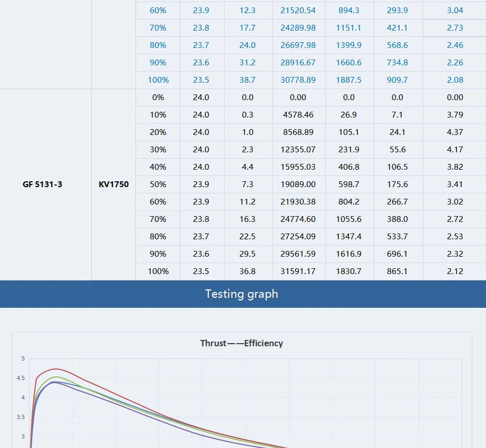
Task: Click the GF 5131-3 propeller label
Action: pos(42,184)
